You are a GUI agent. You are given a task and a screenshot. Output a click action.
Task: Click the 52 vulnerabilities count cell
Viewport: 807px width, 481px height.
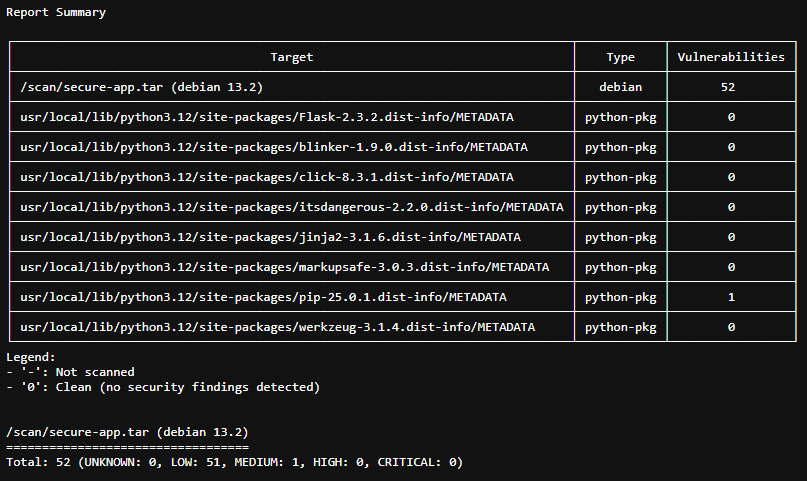[731, 87]
